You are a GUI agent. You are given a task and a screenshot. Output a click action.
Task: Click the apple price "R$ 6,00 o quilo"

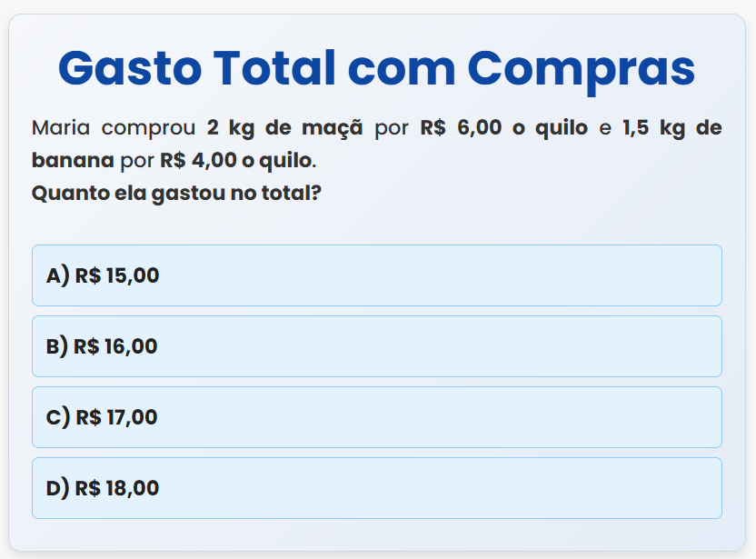pos(503,127)
